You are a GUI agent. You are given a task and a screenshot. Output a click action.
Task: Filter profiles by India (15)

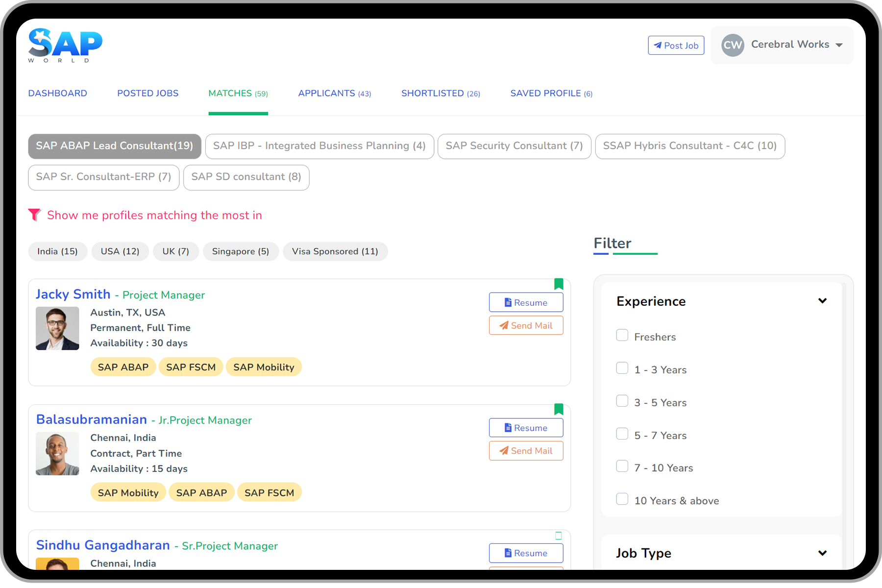[57, 251]
